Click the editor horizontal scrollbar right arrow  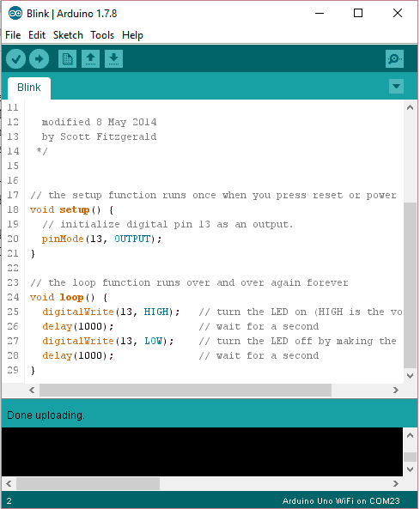point(396,390)
